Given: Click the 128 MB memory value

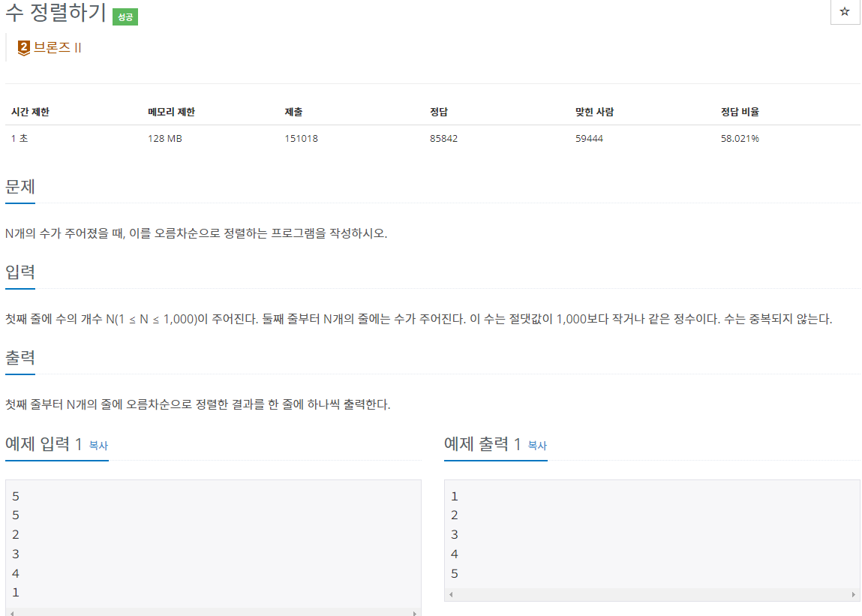Looking at the screenshot, I should click(x=165, y=138).
